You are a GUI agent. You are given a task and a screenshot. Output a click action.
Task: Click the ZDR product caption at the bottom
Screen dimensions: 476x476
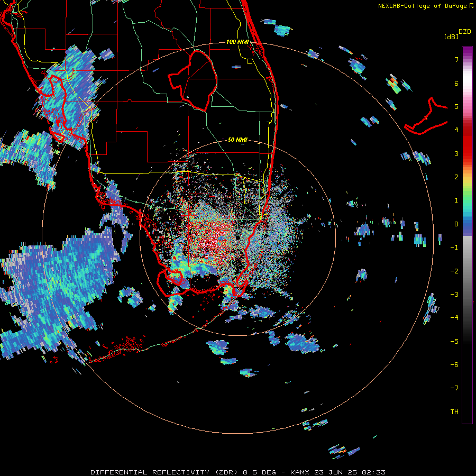[238, 472]
